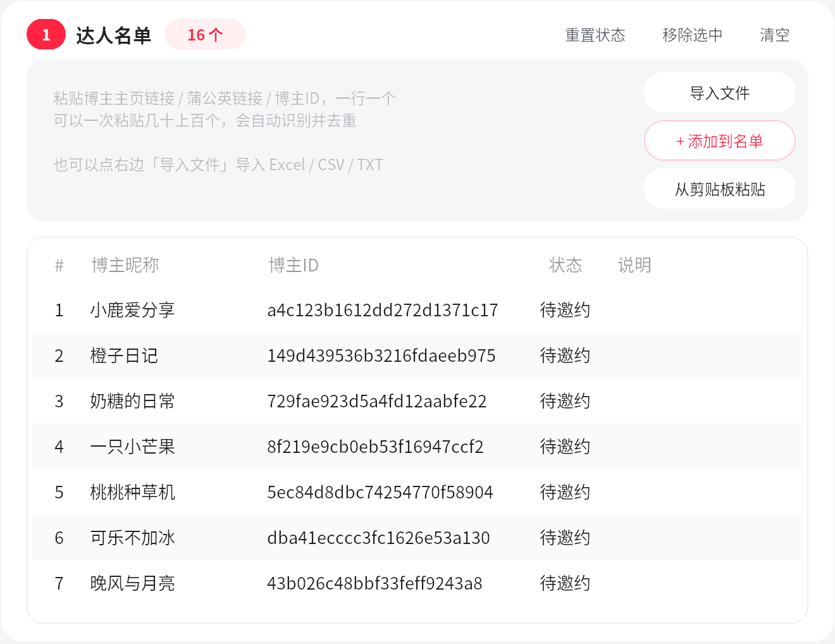Image resolution: width=835 pixels, height=644 pixels.
Task: Click ID dba41ecccc3fc1626e53a130
Action: [378, 538]
